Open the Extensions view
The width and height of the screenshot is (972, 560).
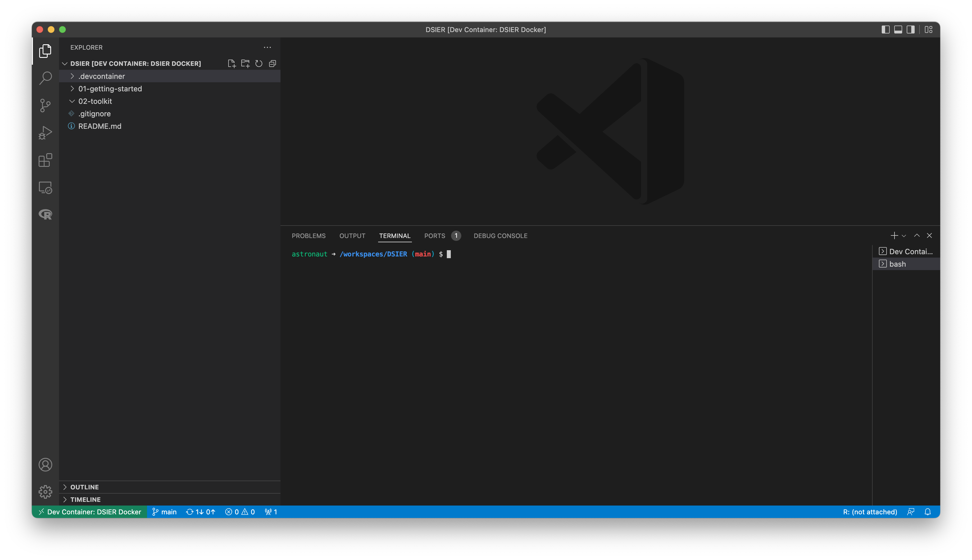[x=45, y=160]
